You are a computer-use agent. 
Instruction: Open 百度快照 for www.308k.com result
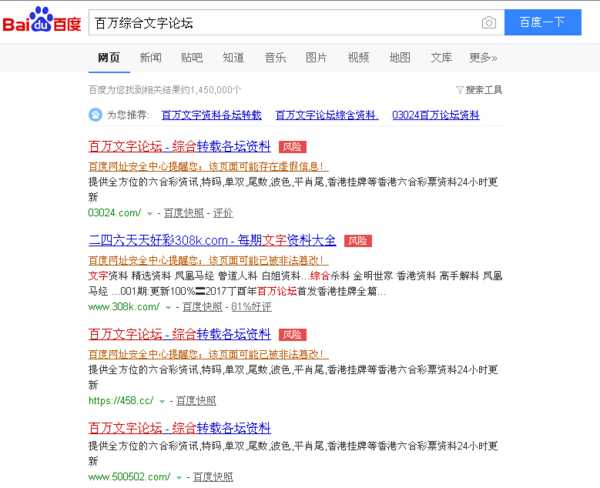(x=202, y=307)
